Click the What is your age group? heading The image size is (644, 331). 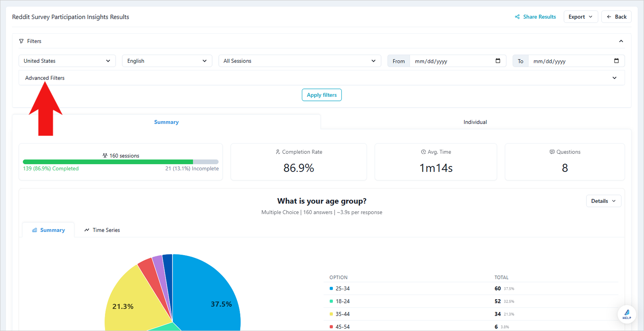click(322, 201)
